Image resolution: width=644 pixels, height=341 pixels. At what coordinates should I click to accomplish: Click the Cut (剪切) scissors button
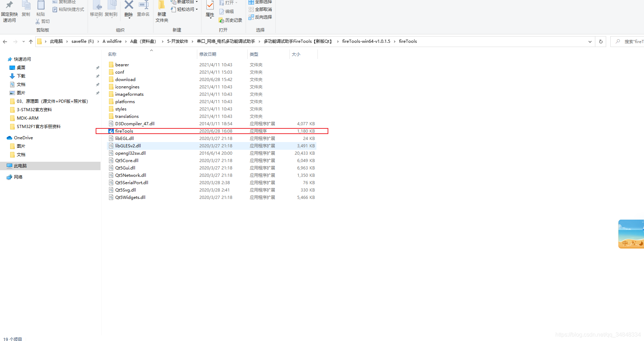pyautogui.click(x=43, y=21)
